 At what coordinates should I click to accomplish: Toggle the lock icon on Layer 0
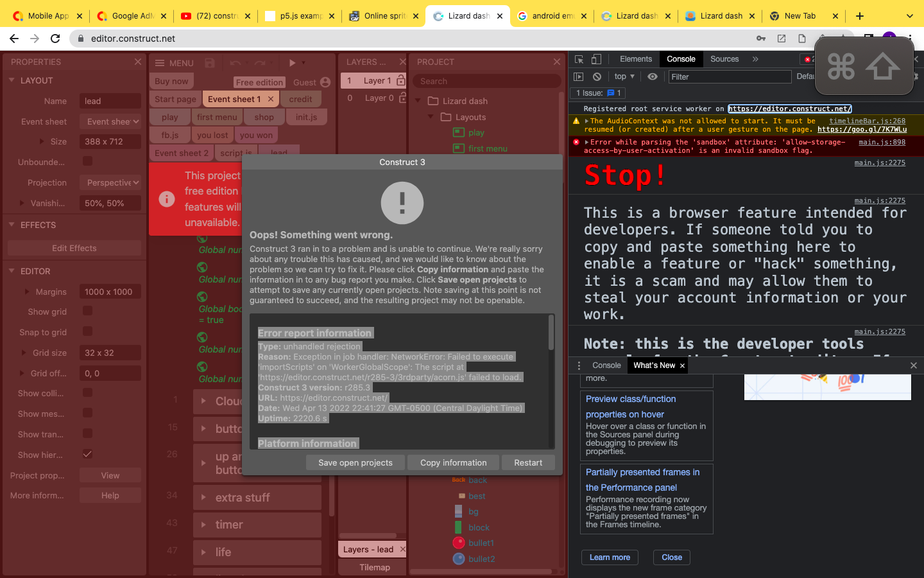(403, 98)
